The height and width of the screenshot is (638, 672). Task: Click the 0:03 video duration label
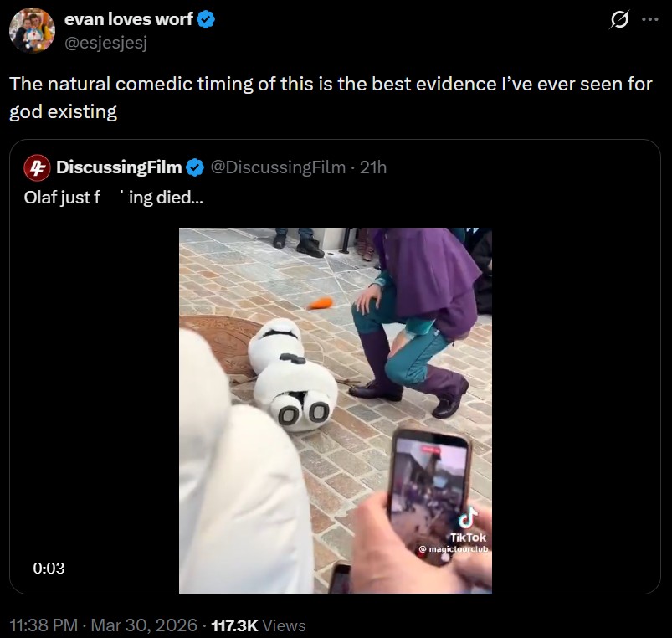(49, 569)
